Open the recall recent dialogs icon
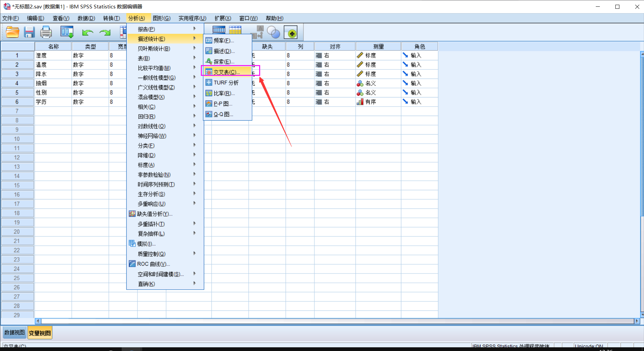The image size is (644, 351). pos(67,32)
